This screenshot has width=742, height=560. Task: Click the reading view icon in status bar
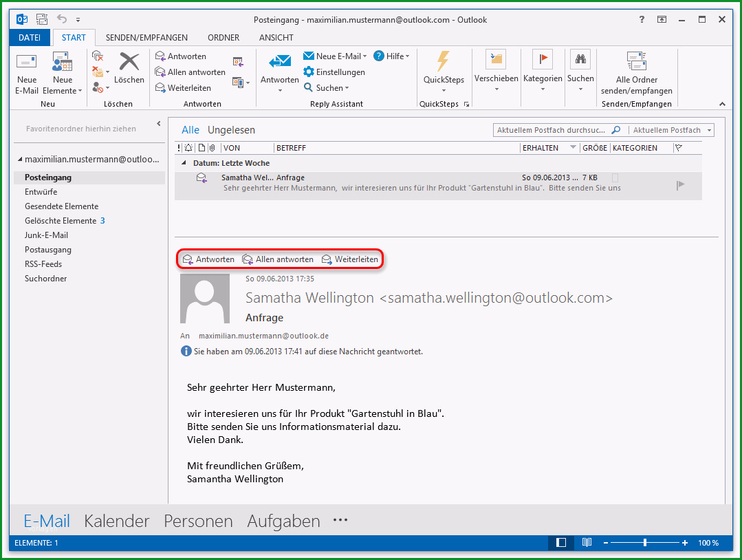(x=587, y=543)
